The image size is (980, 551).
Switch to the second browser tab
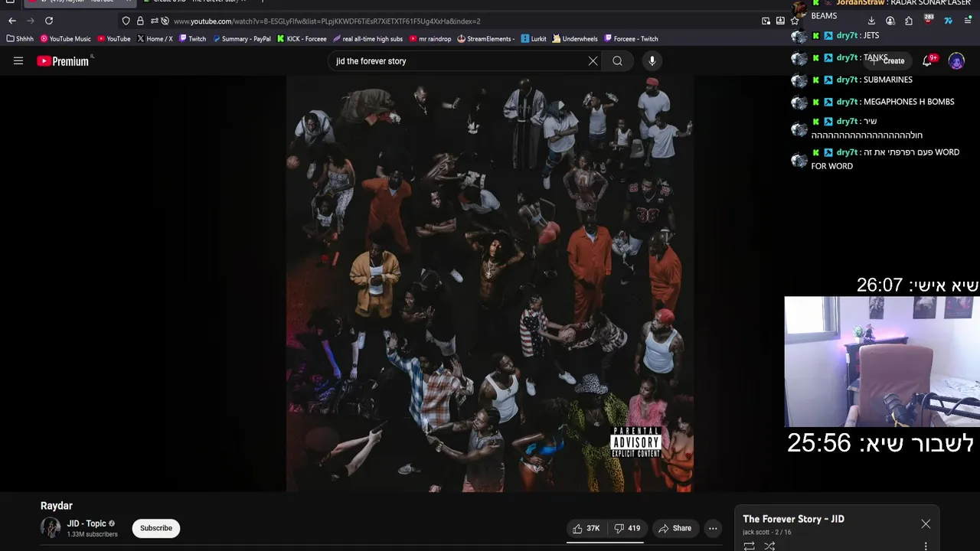click(x=195, y=2)
